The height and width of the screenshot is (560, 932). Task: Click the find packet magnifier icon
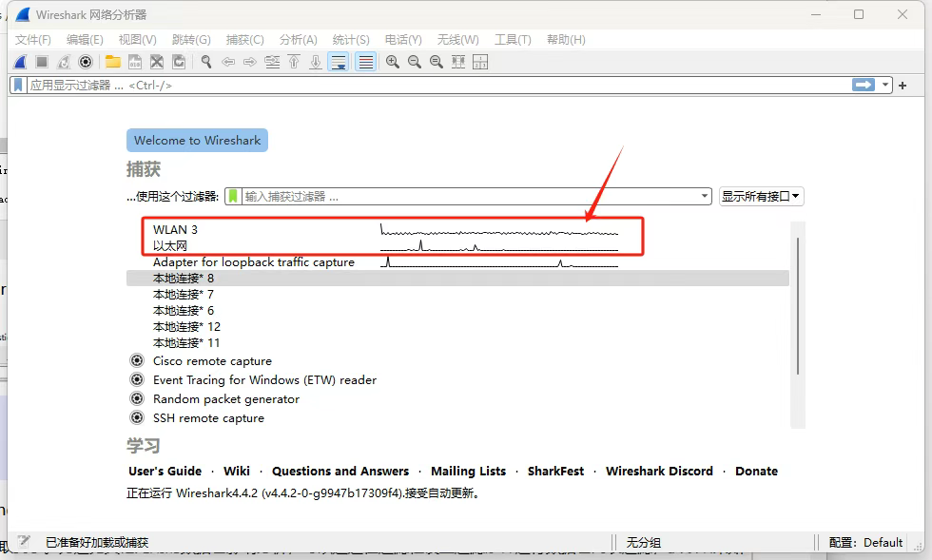(206, 62)
